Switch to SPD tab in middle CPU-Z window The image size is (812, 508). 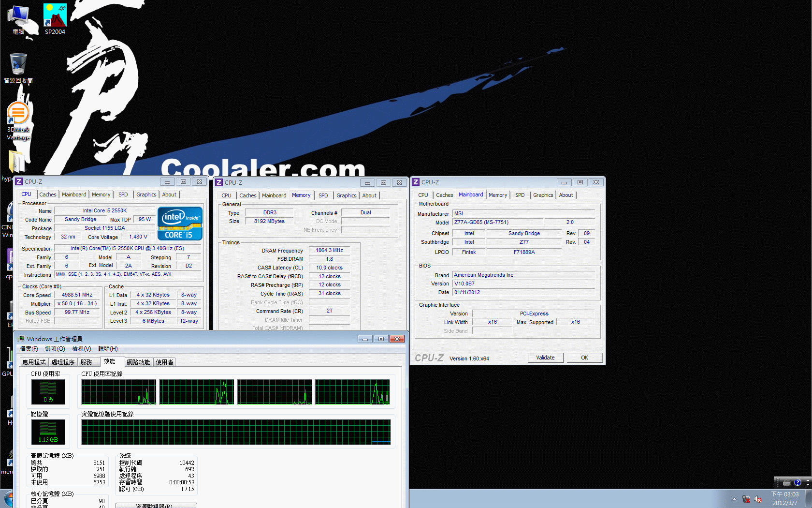[x=323, y=195]
